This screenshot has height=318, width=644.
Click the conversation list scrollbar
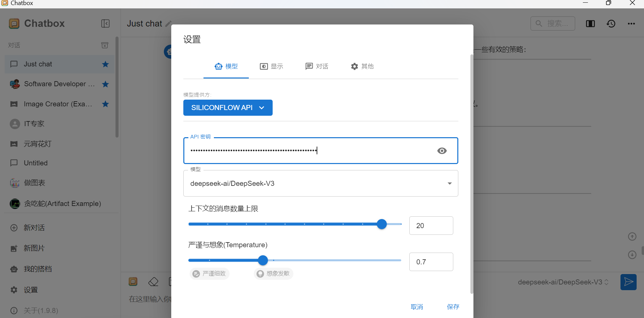pos(117,87)
